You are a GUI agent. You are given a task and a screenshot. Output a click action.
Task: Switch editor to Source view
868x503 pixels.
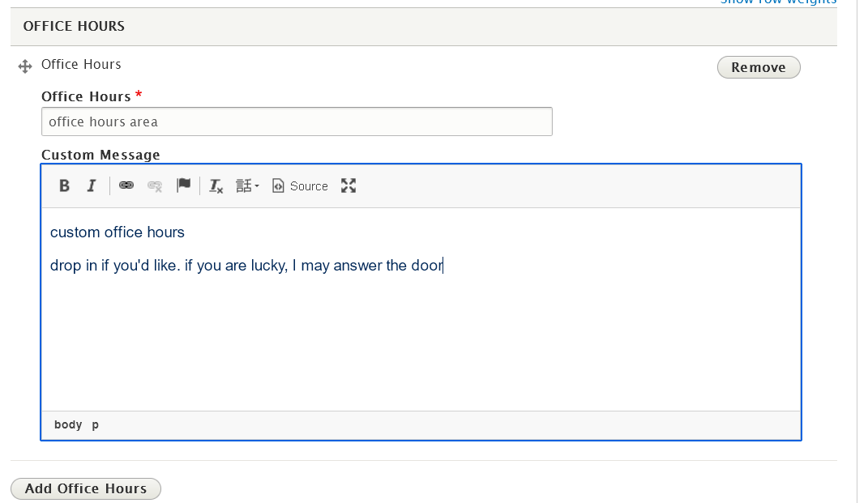[301, 186]
